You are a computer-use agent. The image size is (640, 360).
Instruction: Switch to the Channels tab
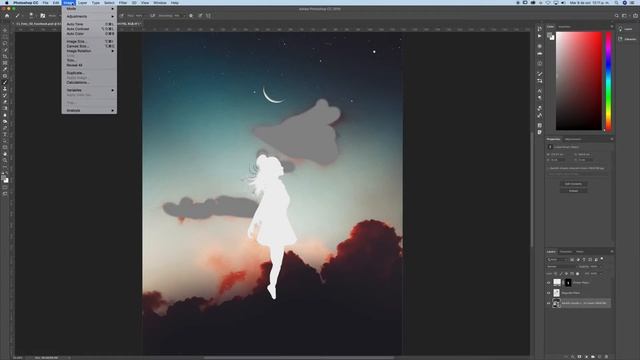pos(566,251)
